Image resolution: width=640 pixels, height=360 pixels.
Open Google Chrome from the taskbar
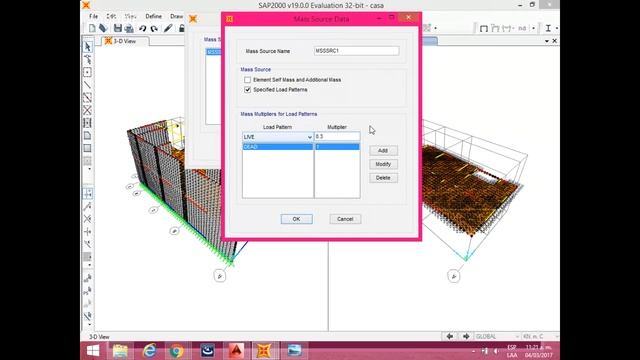pyautogui.click(x=177, y=351)
